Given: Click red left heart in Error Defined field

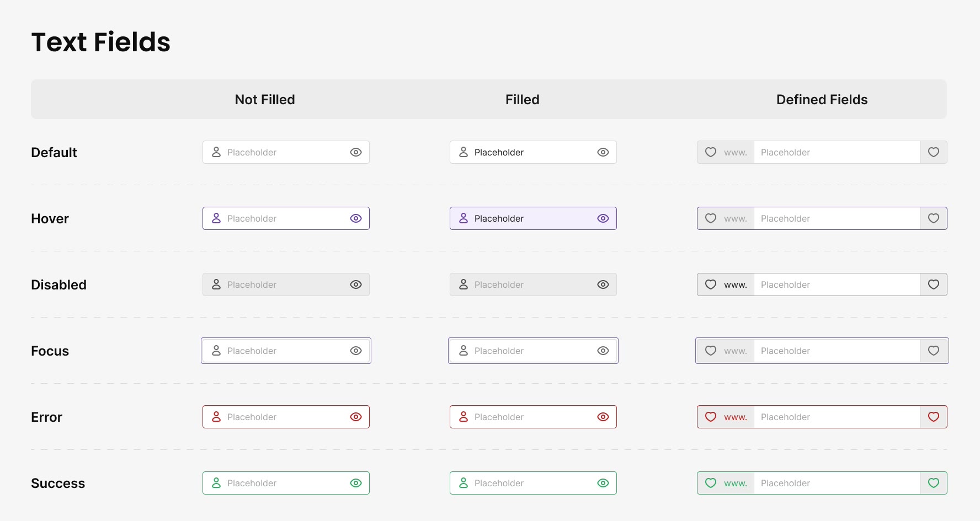Looking at the screenshot, I should point(711,417).
